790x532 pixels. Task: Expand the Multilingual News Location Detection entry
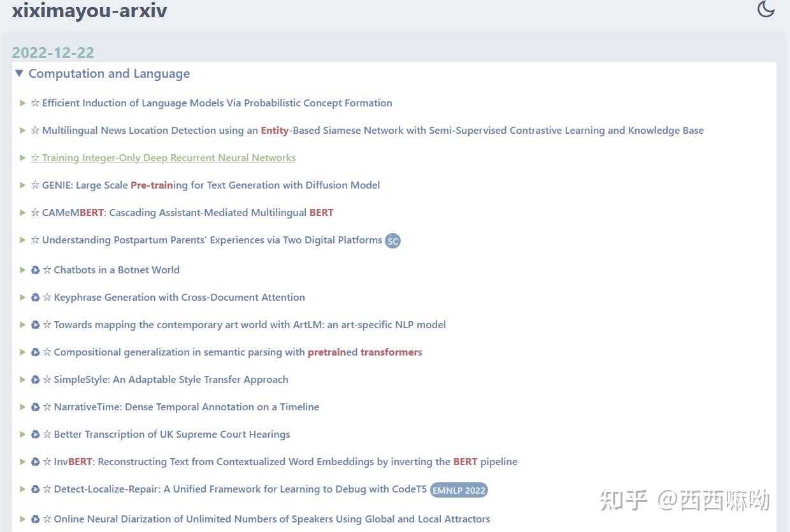pos(23,130)
